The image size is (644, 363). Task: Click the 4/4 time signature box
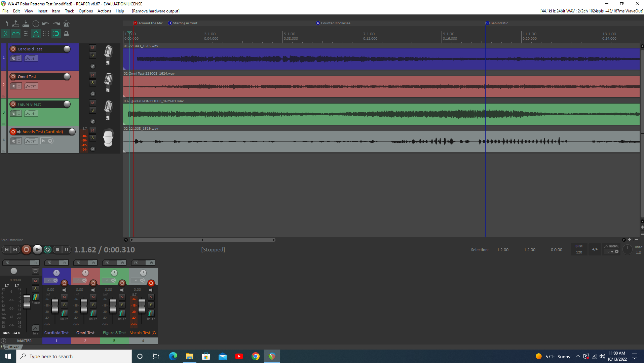[x=595, y=249]
